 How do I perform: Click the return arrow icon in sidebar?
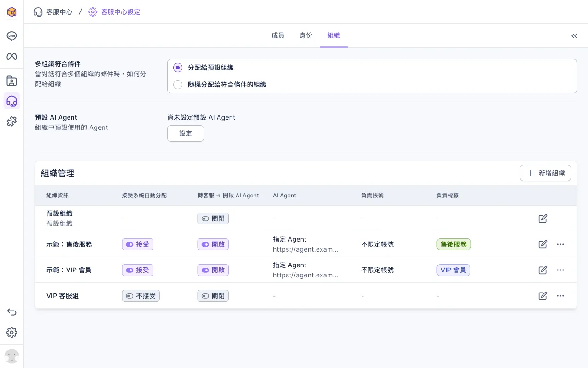coord(12,312)
